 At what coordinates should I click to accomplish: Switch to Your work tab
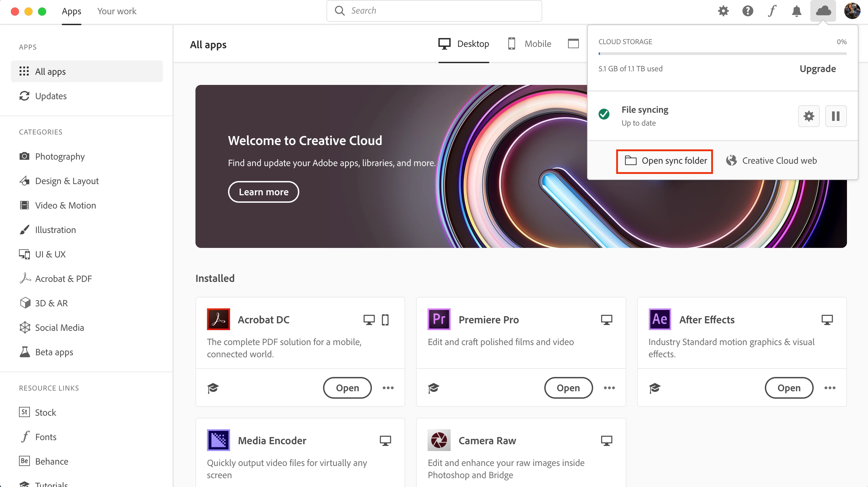[117, 11]
